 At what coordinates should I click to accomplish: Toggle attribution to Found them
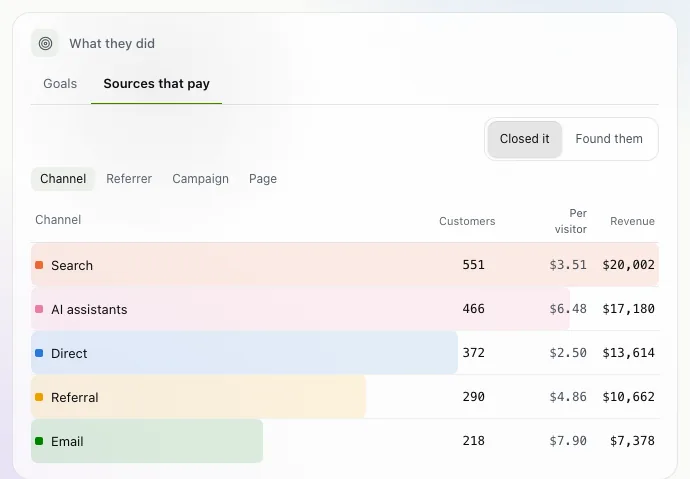(x=609, y=139)
